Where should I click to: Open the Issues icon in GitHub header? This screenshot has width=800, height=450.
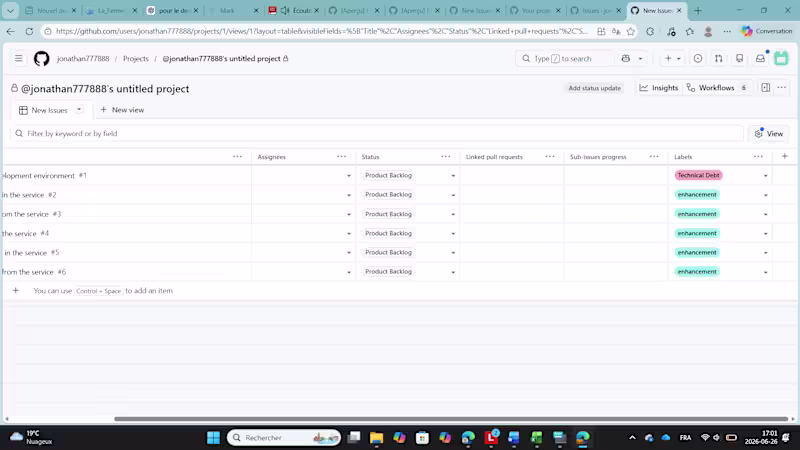pyautogui.click(x=698, y=59)
